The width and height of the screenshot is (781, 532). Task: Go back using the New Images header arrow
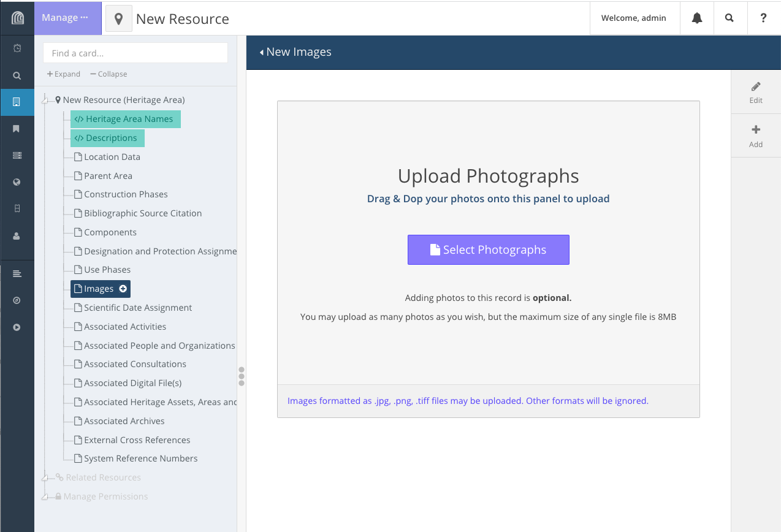click(262, 52)
